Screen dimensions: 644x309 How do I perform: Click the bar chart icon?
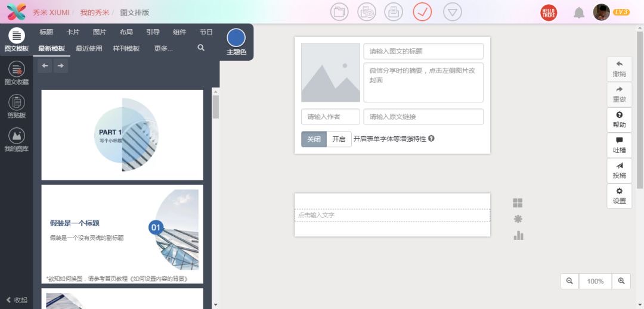518,235
